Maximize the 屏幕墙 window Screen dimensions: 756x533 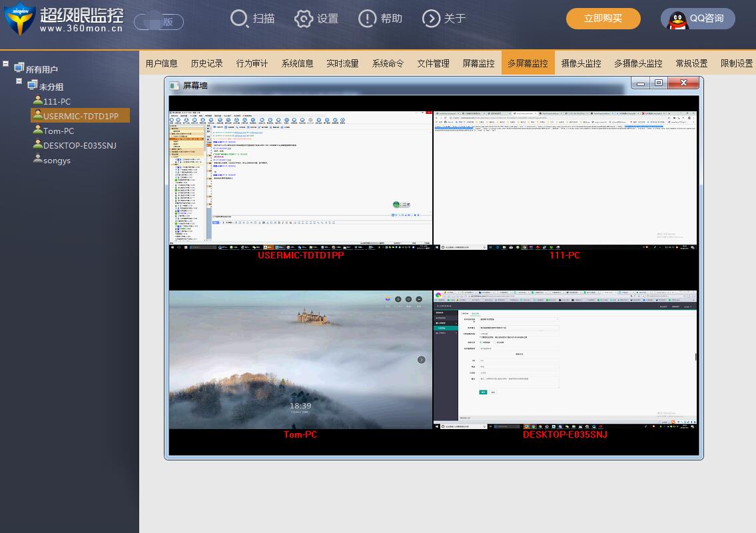(x=658, y=83)
